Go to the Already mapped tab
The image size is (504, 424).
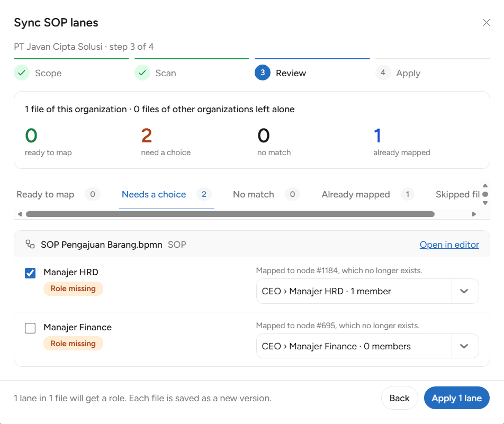tap(368, 194)
